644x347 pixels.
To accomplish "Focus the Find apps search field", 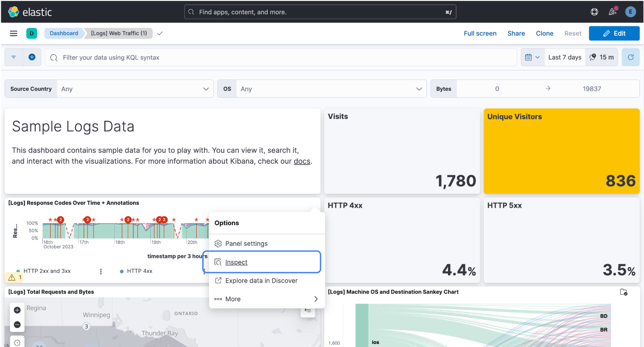I will tap(320, 12).
